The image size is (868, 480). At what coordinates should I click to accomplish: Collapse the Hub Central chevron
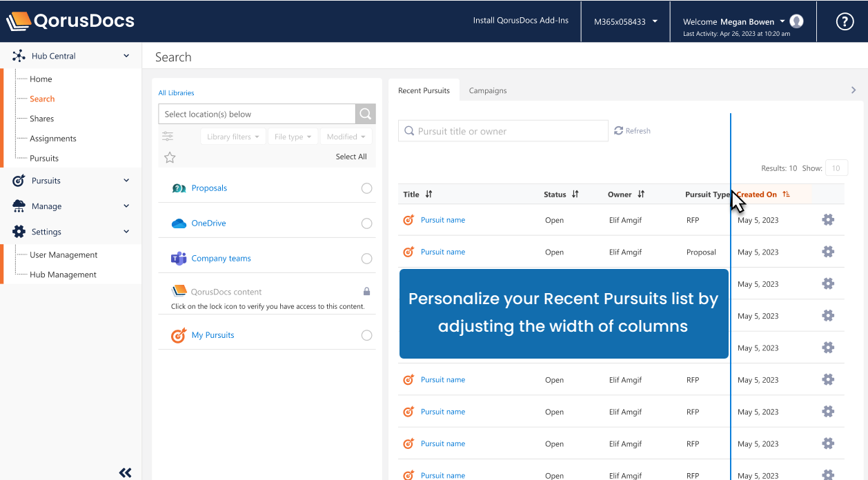126,56
